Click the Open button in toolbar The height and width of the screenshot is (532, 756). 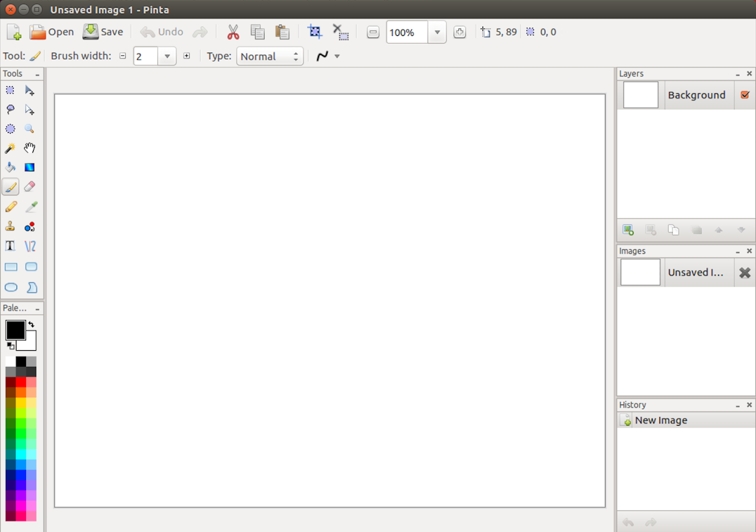tap(52, 32)
